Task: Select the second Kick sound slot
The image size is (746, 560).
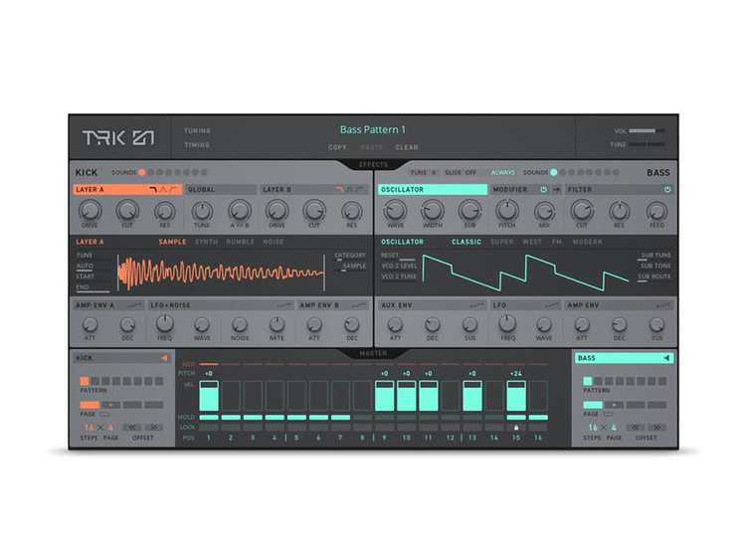Action: click(x=151, y=172)
